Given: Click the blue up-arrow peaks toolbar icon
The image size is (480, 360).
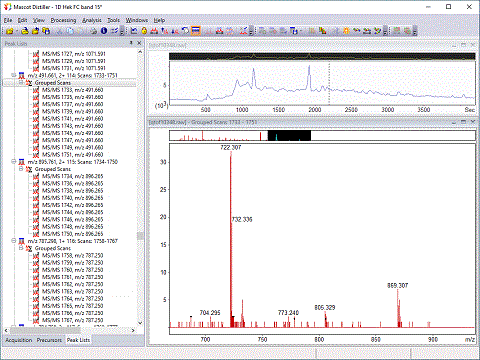Looking at the screenshot, I should 165,31.
